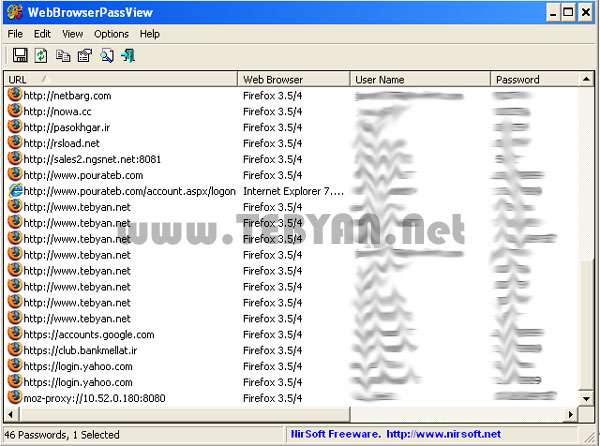Click Firefox 3.5/4 cell in netbarg.com row

(x=272, y=95)
